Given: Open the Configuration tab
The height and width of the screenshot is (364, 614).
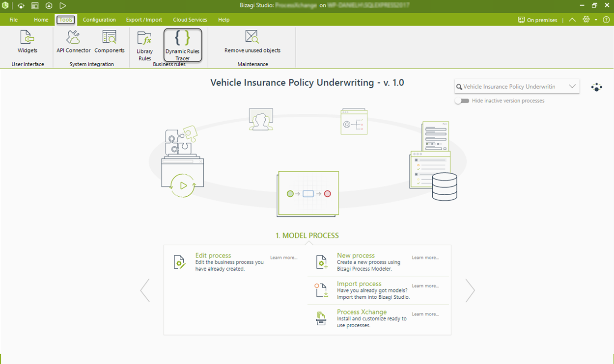Looking at the screenshot, I should [99, 20].
